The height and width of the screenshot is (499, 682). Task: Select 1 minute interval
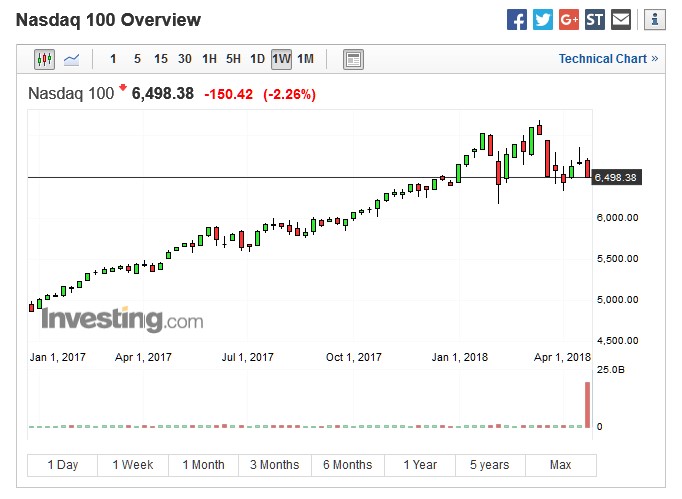coord(113,59)
